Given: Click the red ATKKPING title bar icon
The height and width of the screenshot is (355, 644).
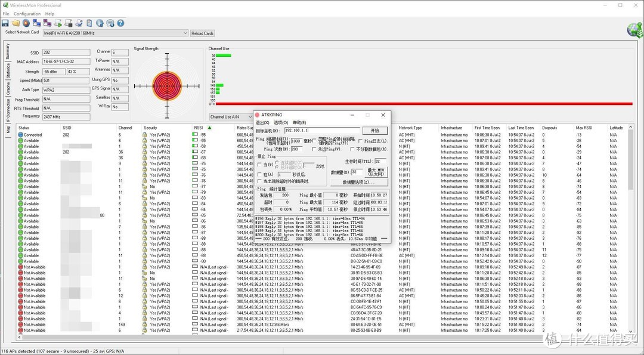Looking at the screenshot, I should click(257, 115).
